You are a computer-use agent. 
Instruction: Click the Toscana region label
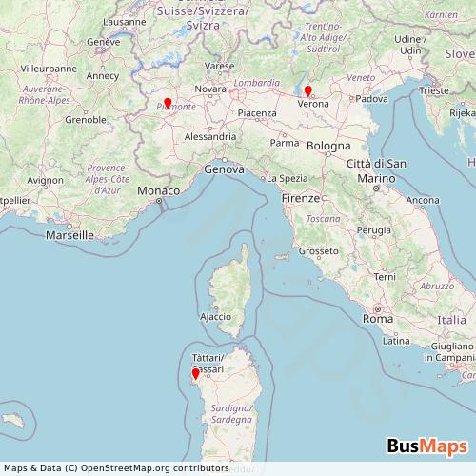pyautogui.click(x=324, y=219)
